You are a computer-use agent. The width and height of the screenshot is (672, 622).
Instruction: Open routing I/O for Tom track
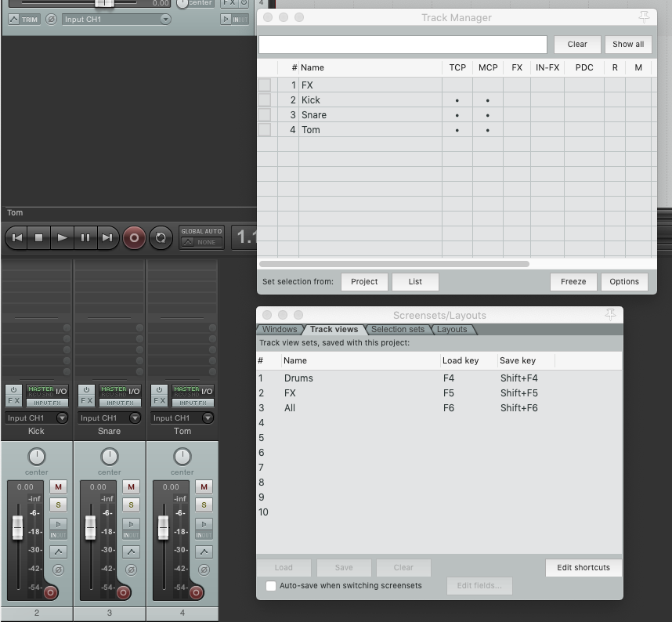coord(193,391)
